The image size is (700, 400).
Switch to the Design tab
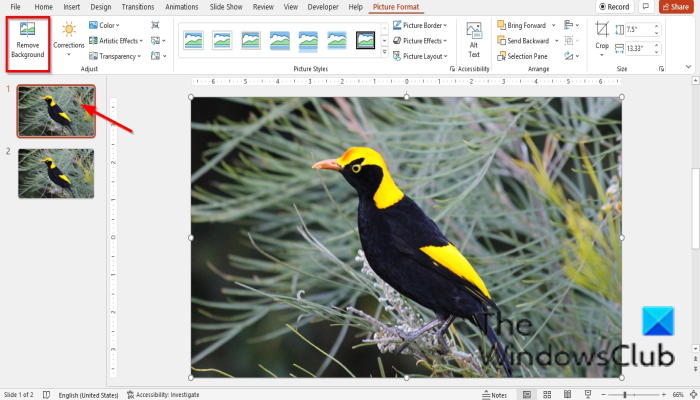point(101,7)
